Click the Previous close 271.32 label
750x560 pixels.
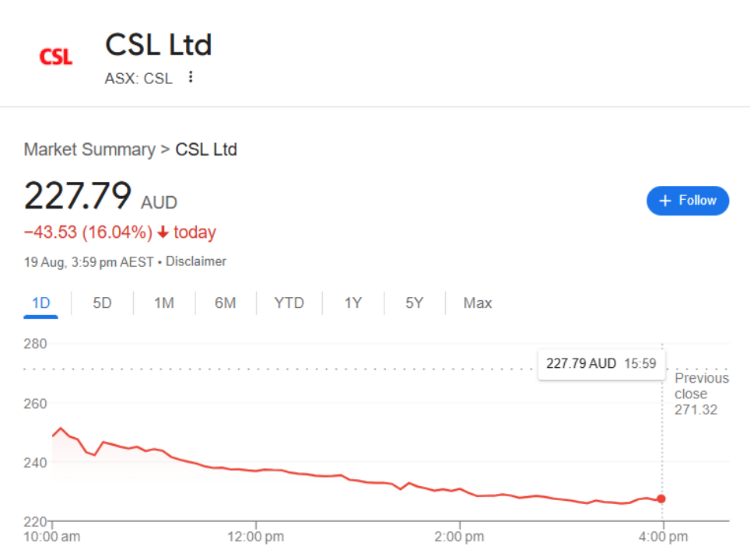[701, 394]
